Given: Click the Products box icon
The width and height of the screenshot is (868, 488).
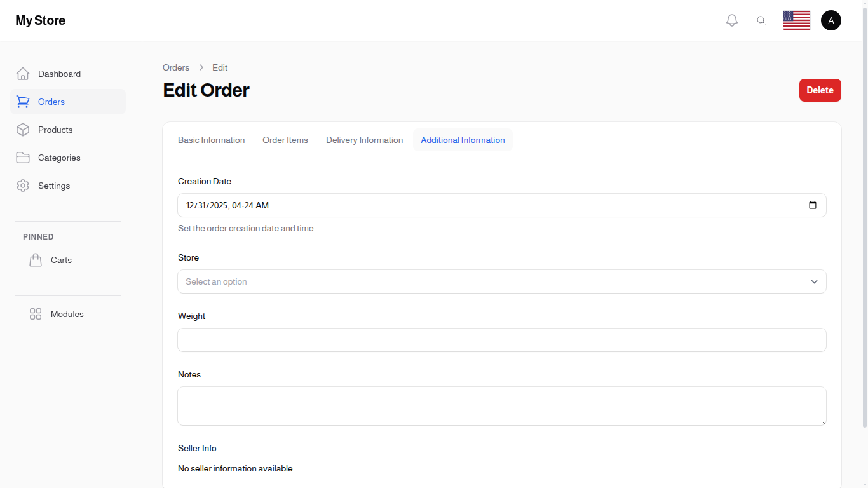Looking at the screenshot, I should (23, 130).
